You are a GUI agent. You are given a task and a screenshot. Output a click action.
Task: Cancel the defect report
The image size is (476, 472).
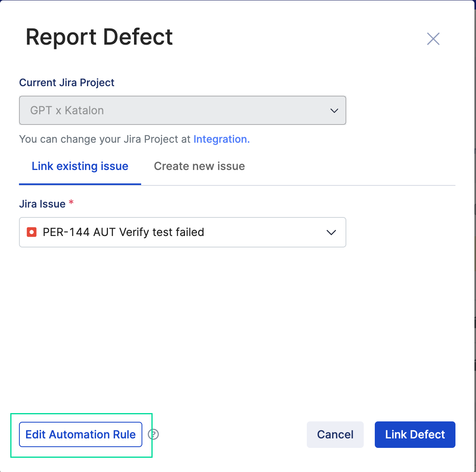pyautogui.click(x=335, y=434)
